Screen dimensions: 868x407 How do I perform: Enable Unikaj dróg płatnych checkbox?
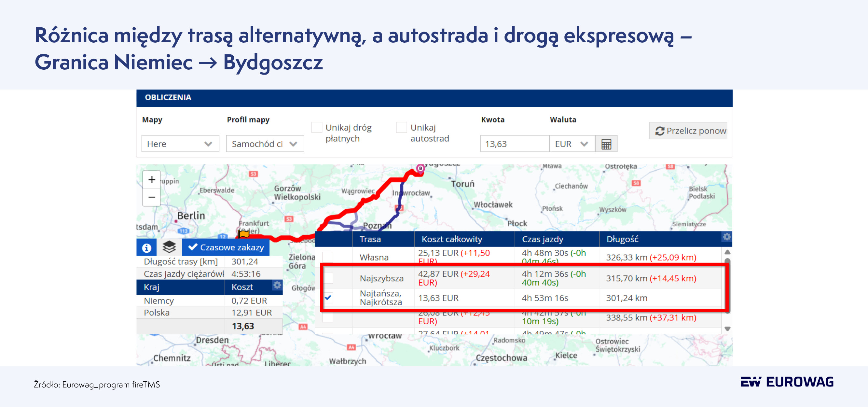click(x=317, y=127)
